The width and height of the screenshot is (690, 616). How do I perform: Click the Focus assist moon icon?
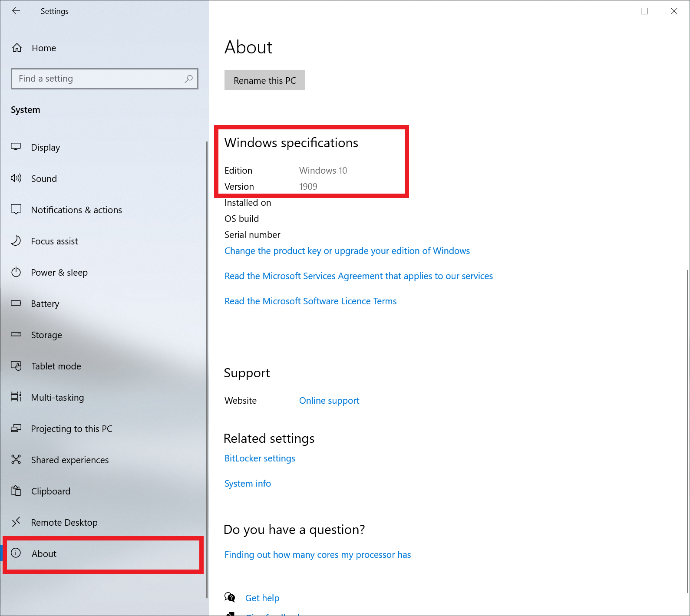(16, 241)
